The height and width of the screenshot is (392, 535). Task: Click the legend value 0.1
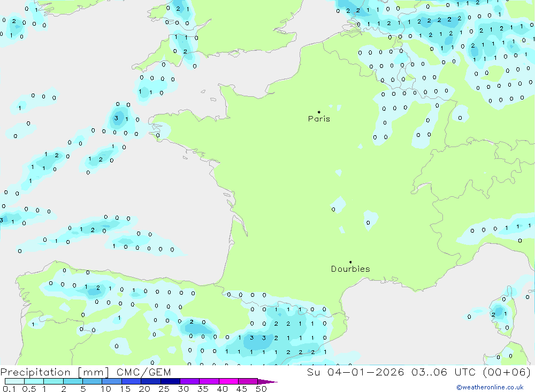[x=9, y=389]
